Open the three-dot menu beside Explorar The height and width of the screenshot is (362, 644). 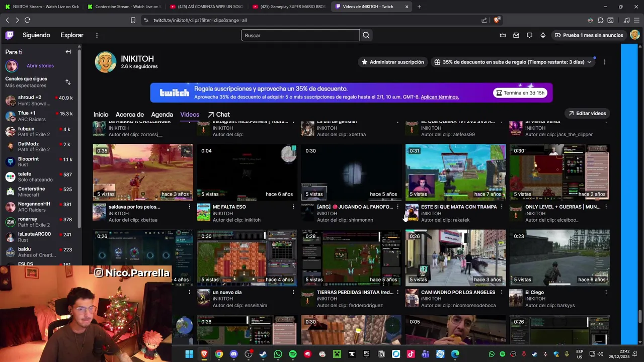tap(97, 35)
